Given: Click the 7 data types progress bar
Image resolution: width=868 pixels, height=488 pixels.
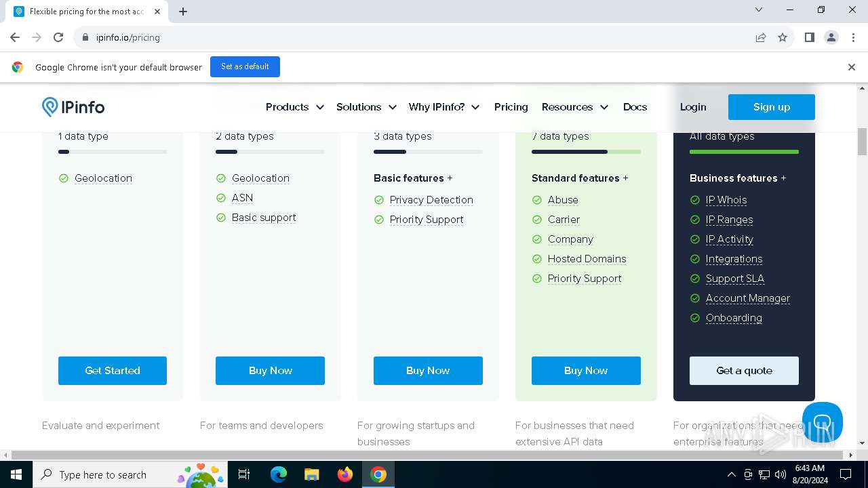Looking at the screenshot, I should [x=586, y=152].
